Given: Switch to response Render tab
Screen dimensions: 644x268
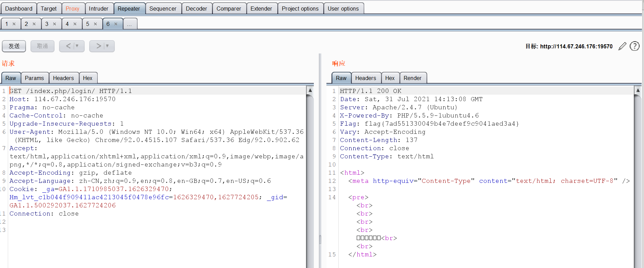Looking at the screenshot, I should click(412, 78).
